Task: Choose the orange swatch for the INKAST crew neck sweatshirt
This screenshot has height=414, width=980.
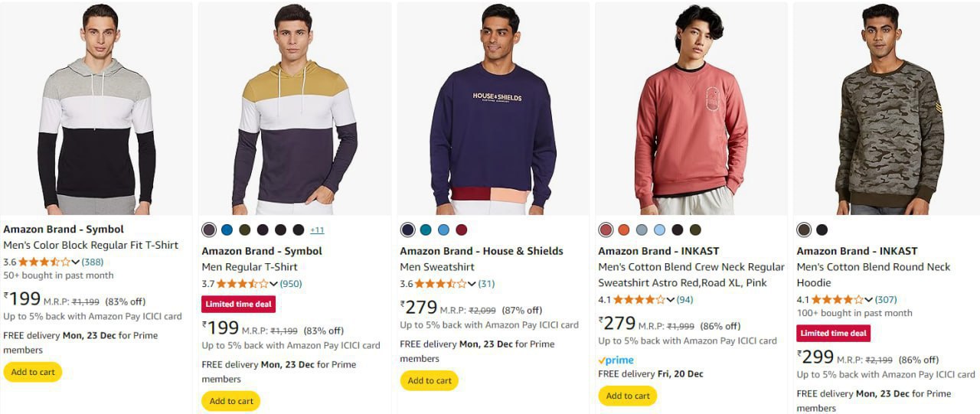Action: (x=623, y=230)
